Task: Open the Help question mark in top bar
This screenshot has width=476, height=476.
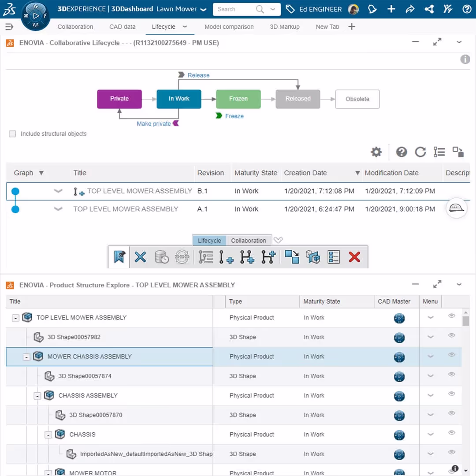Action: (x=467, y=9)
